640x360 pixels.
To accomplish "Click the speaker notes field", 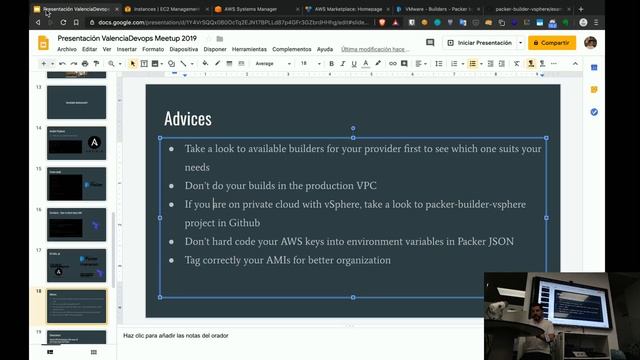I will [300, 336].
